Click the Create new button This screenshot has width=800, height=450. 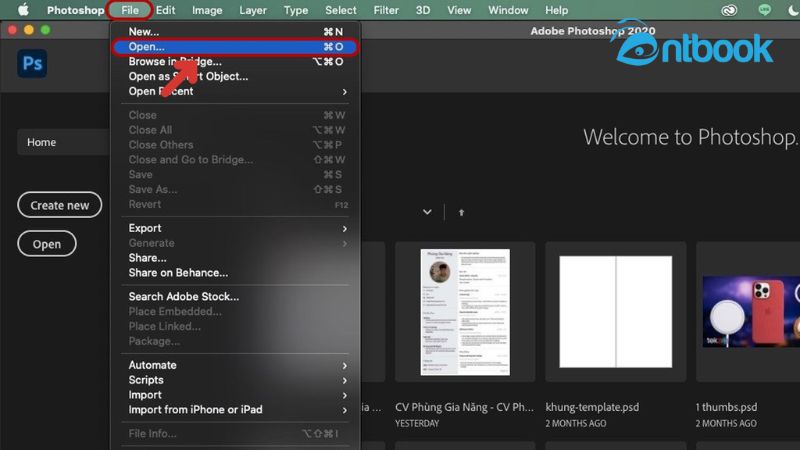pos(60,205)
